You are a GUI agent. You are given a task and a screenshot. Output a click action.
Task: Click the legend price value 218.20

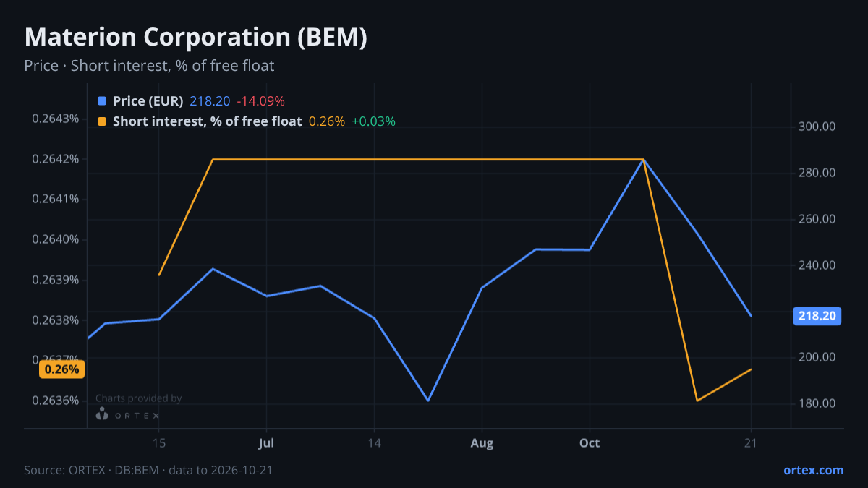click(210, 101)
